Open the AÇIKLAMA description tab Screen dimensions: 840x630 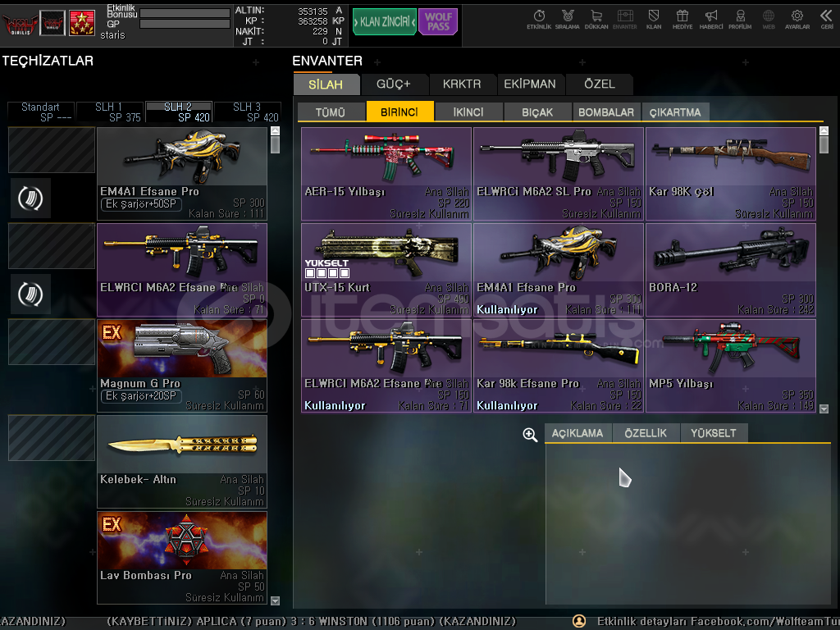point(577,433)
